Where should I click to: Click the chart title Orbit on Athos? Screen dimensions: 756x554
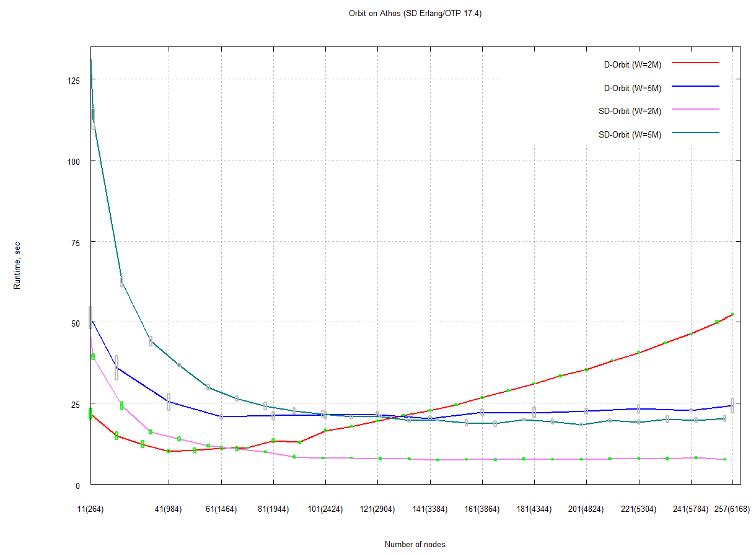pyautogui.click(x=415, y=14)
